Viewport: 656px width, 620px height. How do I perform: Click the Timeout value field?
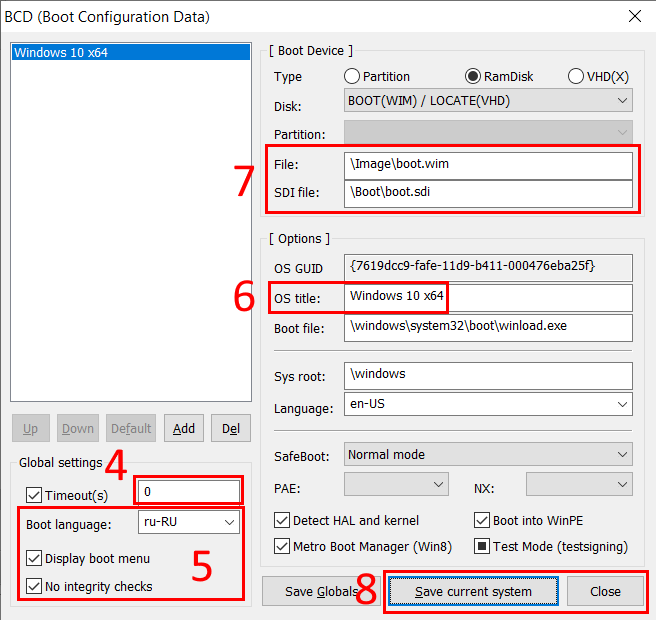pos(189,492)
